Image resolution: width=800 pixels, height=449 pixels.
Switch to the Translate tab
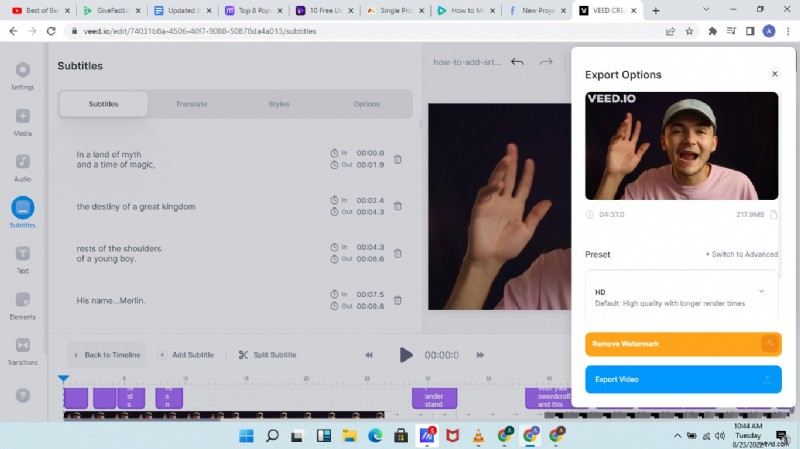tap(191, 104)
